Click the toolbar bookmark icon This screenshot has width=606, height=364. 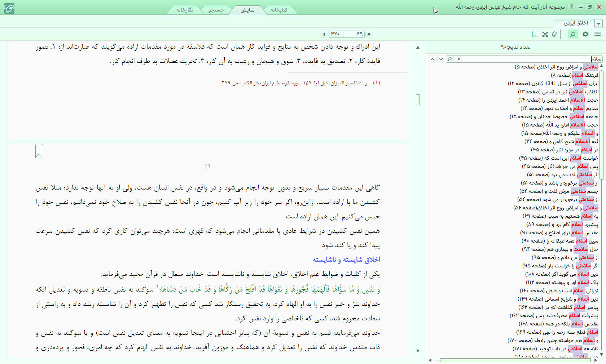coord(535,34)
